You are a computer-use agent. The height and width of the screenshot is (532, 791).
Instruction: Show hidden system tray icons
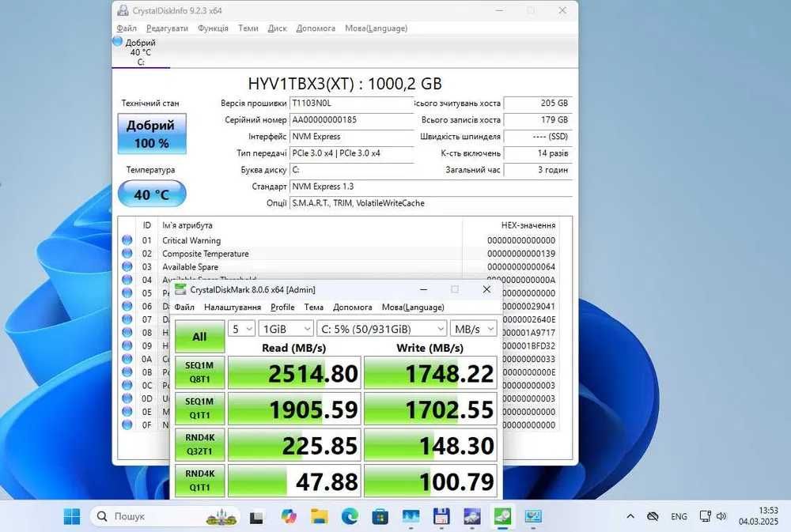(630, 516)
